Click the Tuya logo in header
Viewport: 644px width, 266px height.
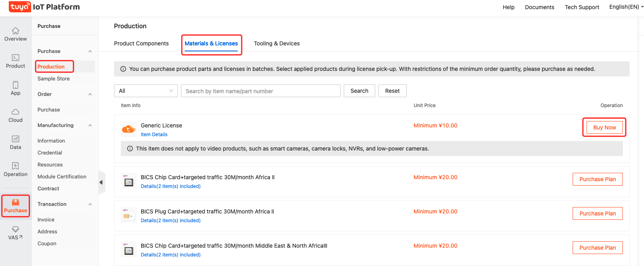click(20, 7)
